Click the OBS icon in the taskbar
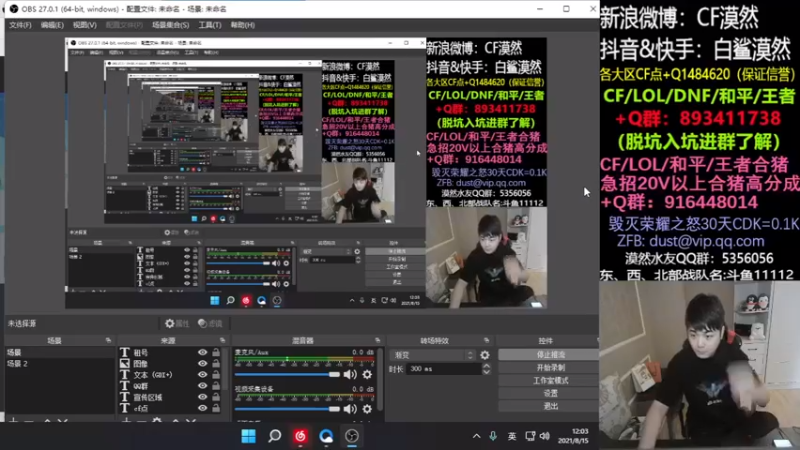Image resolution: width=800 pixels, height=450 pixels. pyautogui.click(x=352, y=436)
